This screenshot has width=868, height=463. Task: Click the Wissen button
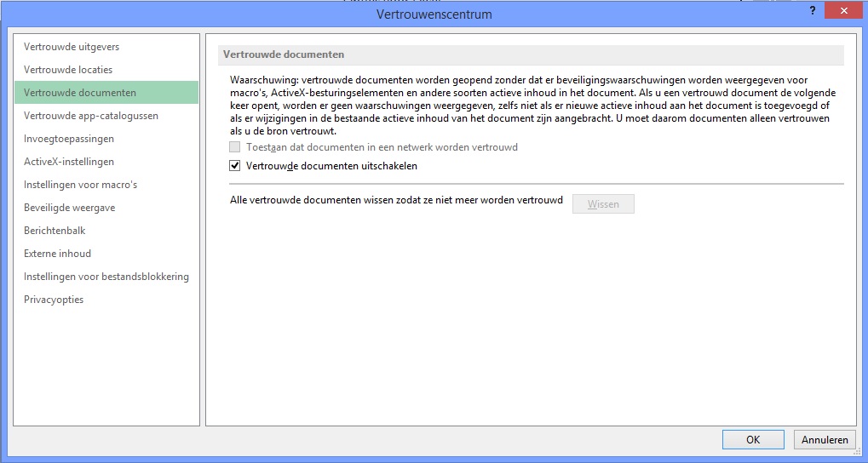pyautogui.click(x=603, y=204)
